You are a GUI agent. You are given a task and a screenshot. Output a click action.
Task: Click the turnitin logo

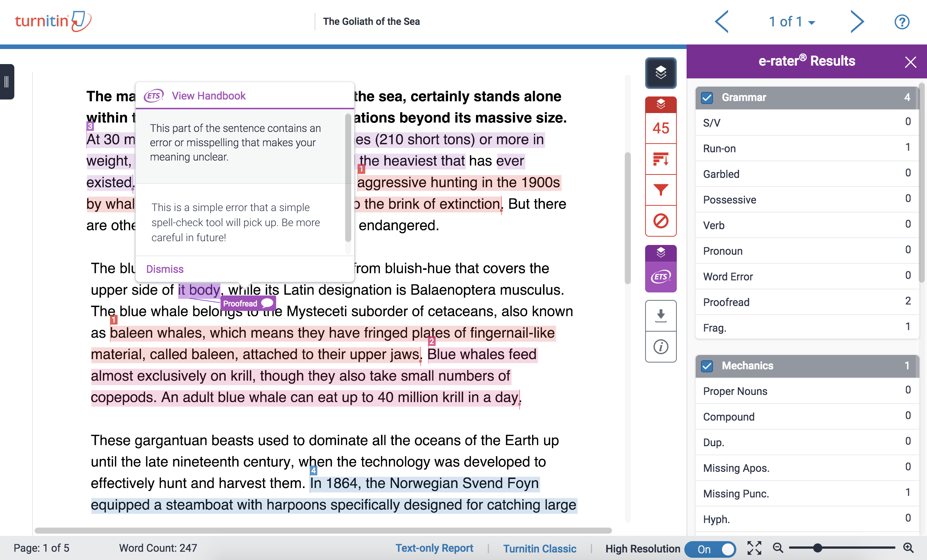tap(53, 21)
